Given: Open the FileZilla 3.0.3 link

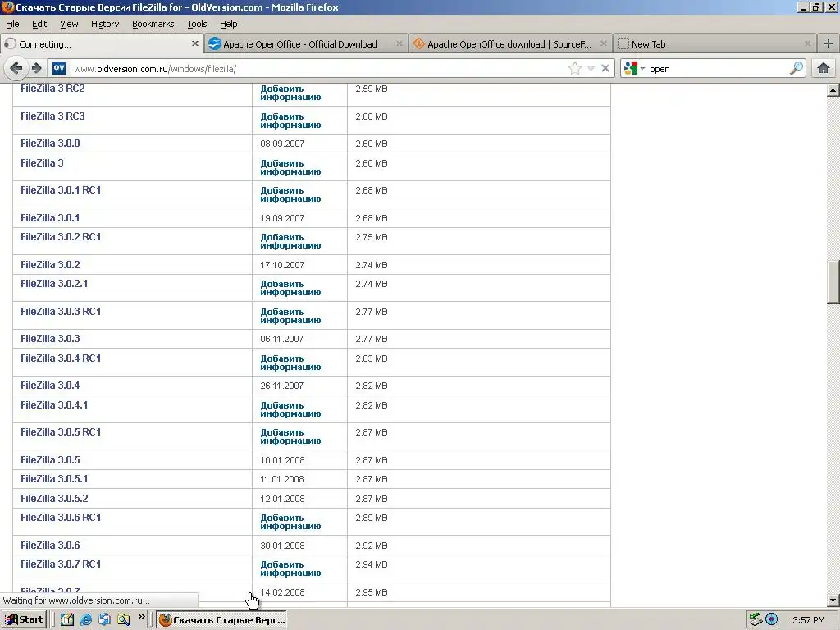Looking at the screenshot, I should (50, 338).
